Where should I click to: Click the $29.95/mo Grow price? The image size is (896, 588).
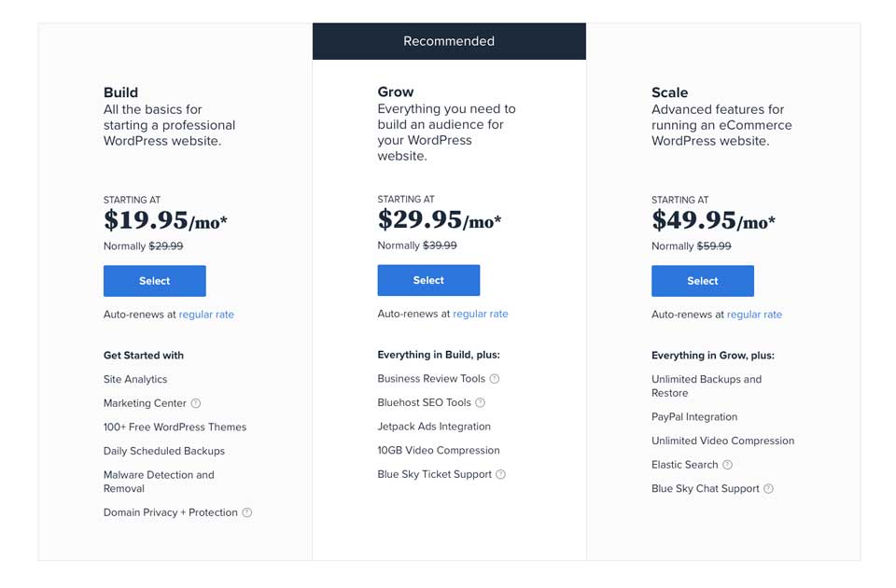point(439,220)
